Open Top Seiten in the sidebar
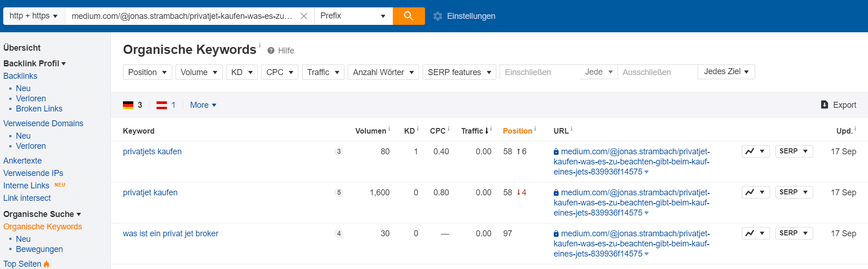The height and width of the screenshot is (269, 868). pos(22,264)
